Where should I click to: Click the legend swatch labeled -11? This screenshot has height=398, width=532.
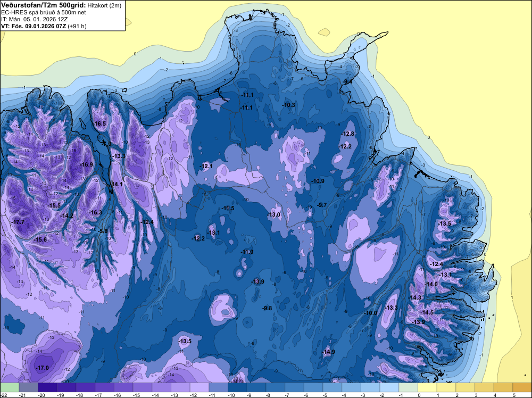(x=219, y=387)
